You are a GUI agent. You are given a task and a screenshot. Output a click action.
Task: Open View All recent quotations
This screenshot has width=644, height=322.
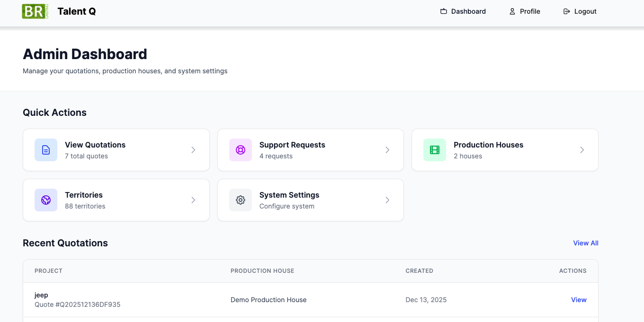(x=586, y=243)
